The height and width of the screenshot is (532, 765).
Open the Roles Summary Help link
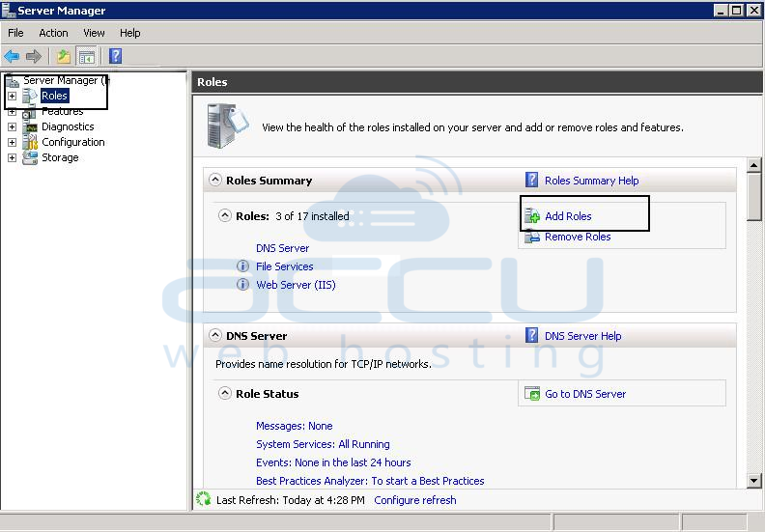pyautogui.click(x=591, y=181)
